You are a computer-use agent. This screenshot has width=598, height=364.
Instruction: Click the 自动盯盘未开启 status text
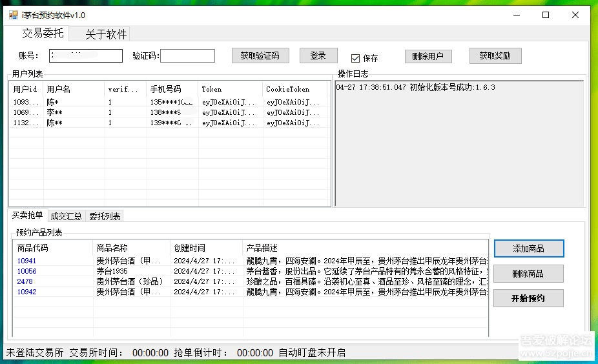312,352
